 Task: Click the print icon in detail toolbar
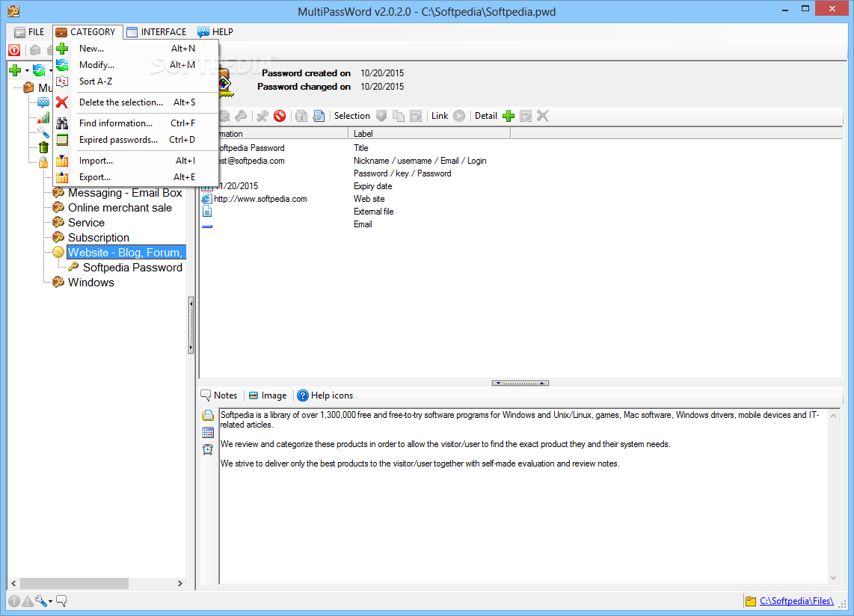[x=301, y=115]
